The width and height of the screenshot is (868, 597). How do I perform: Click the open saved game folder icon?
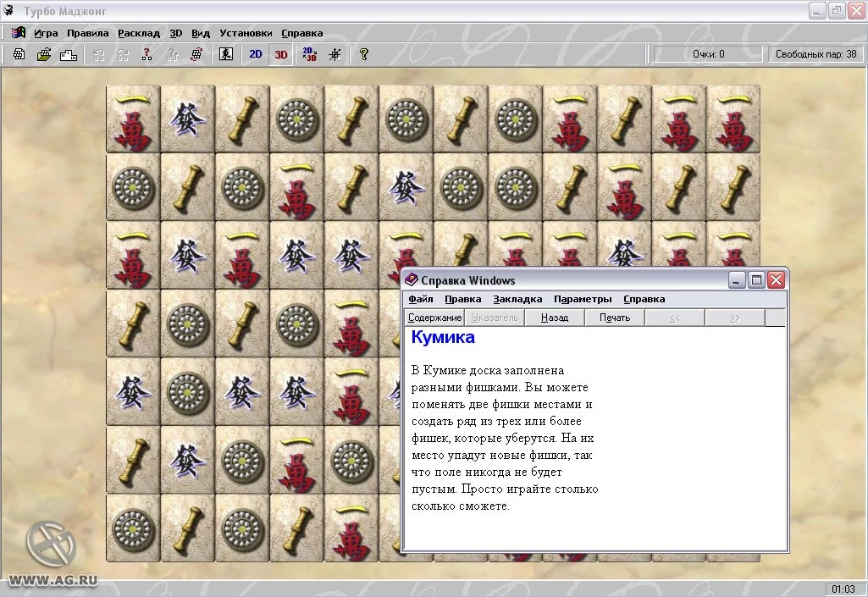44,54
